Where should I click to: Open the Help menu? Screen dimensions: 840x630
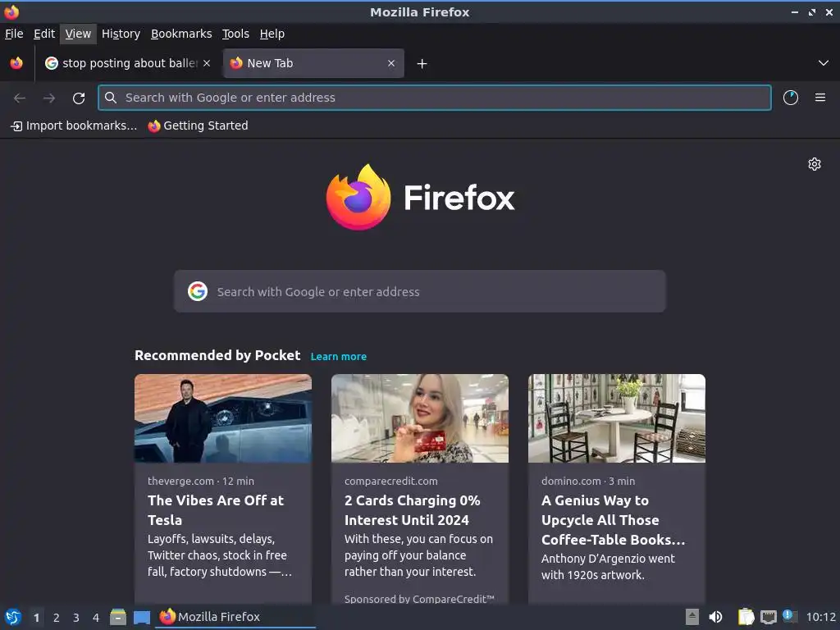point(272,34)
